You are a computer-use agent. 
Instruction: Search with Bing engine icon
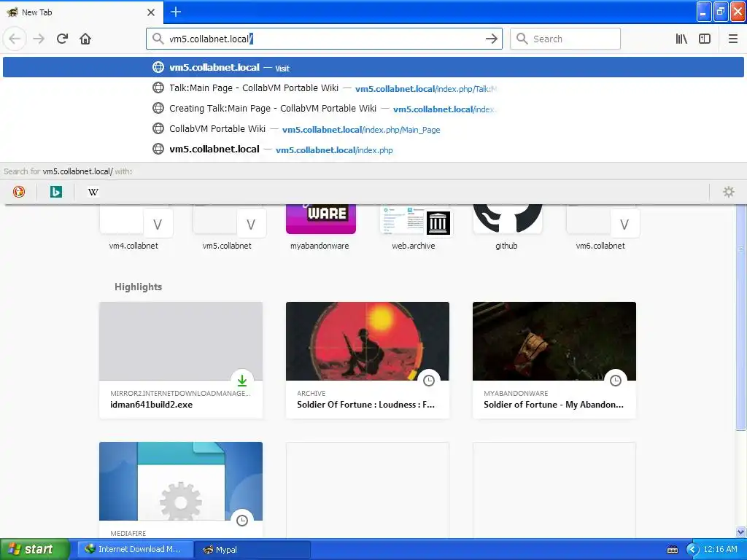click(56, 192)
